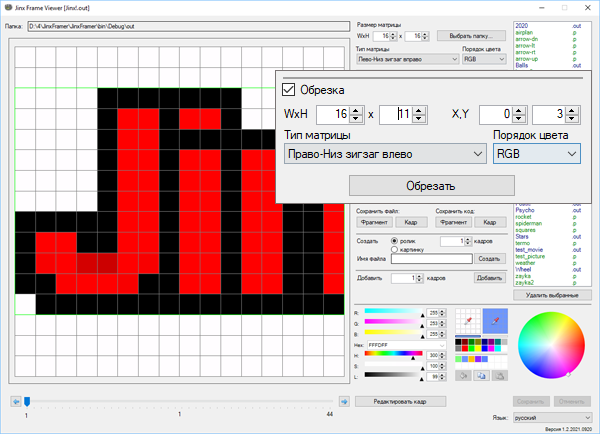Viewport: 600px width, 434px height.
Task: Click the Добавить button
Action: [489, 278]
